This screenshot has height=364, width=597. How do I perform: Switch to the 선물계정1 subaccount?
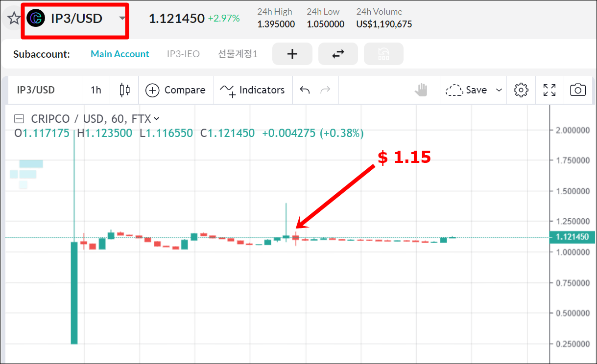[x=238, y=54]
